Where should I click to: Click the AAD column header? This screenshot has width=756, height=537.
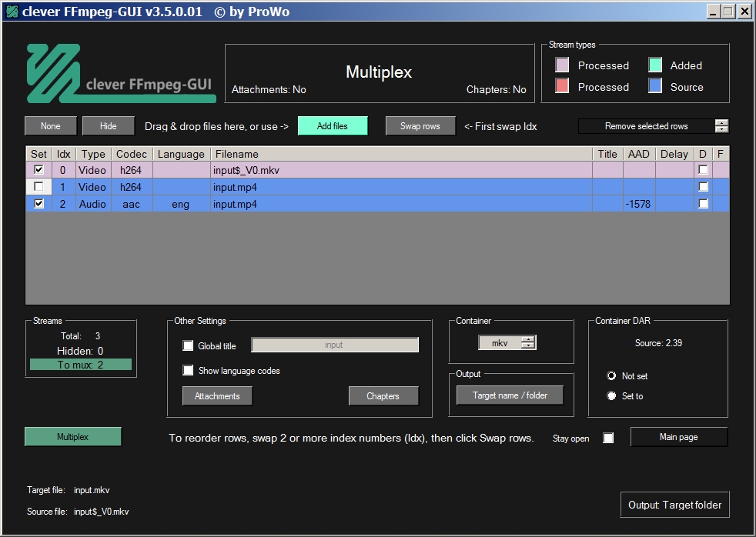(x=639, y=154)
